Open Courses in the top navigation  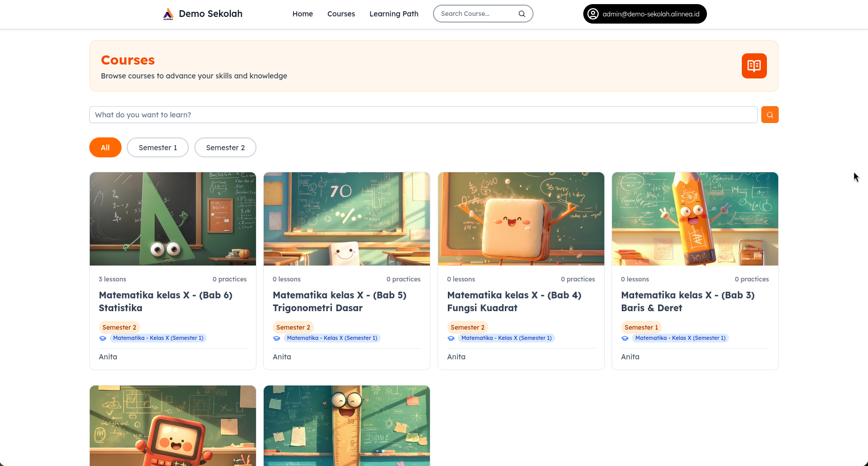341,14
